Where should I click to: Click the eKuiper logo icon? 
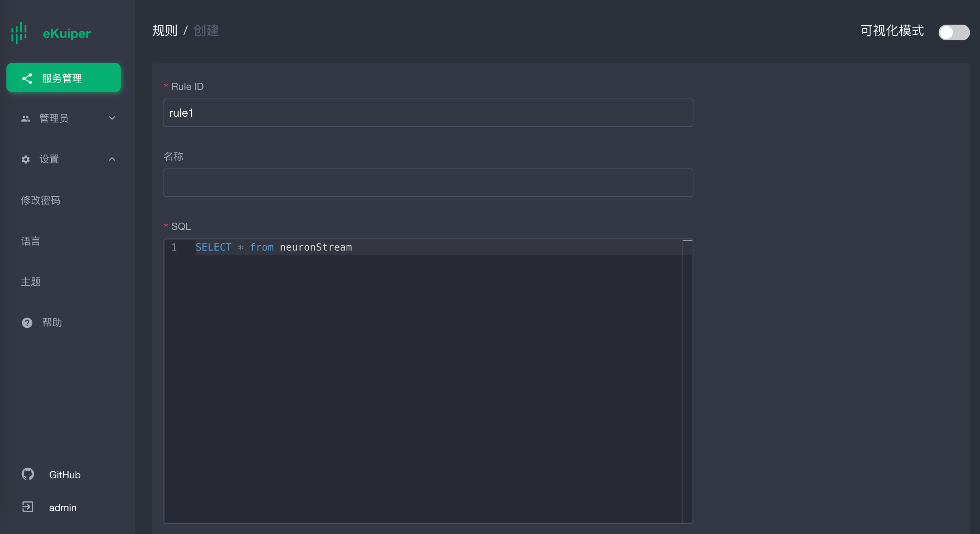tap(19, 33)
